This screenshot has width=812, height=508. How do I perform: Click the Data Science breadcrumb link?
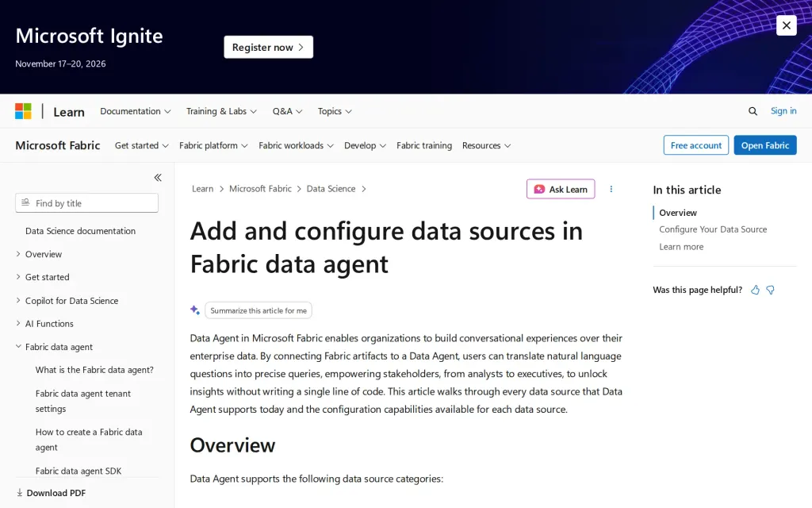[331, 189]
